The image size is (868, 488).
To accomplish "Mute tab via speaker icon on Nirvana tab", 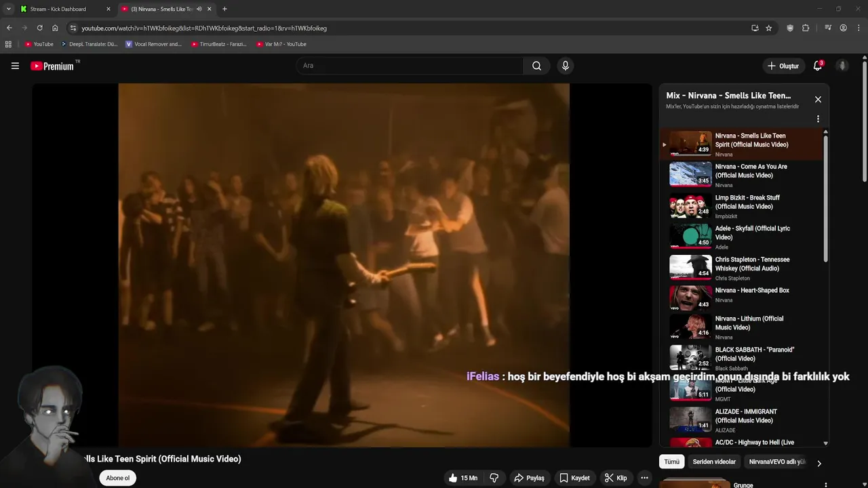I will (x=199, y=9).
